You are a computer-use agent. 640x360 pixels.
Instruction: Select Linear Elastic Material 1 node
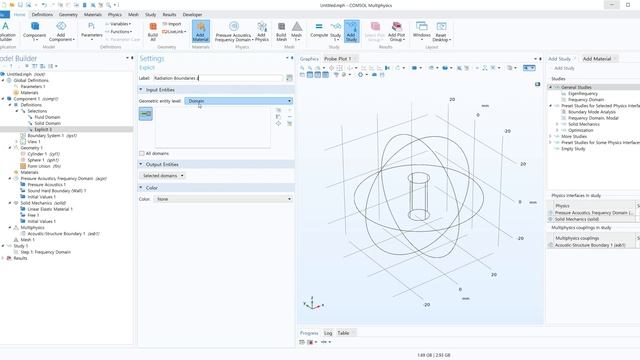50,209
